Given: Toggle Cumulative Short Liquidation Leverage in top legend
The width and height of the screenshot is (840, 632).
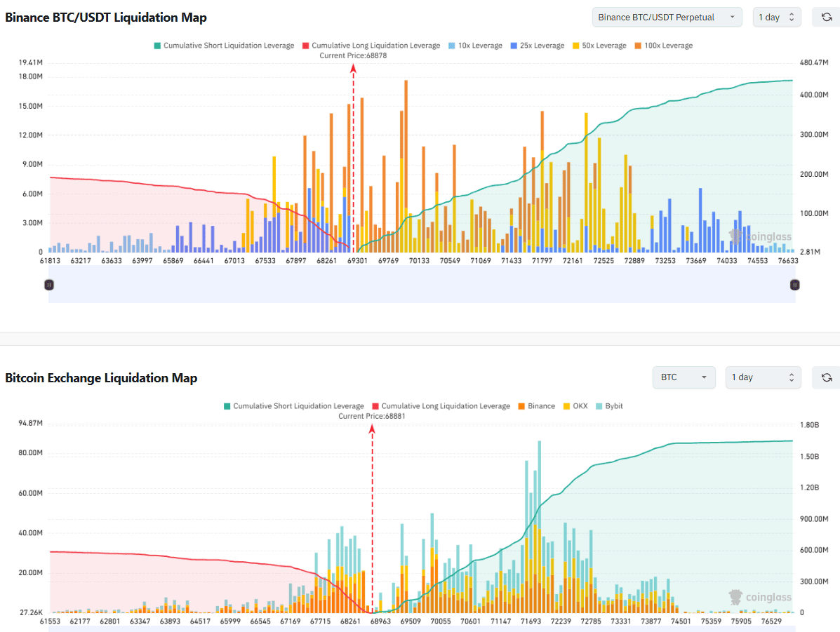Looking at the screenshot, I should (224, 46).
